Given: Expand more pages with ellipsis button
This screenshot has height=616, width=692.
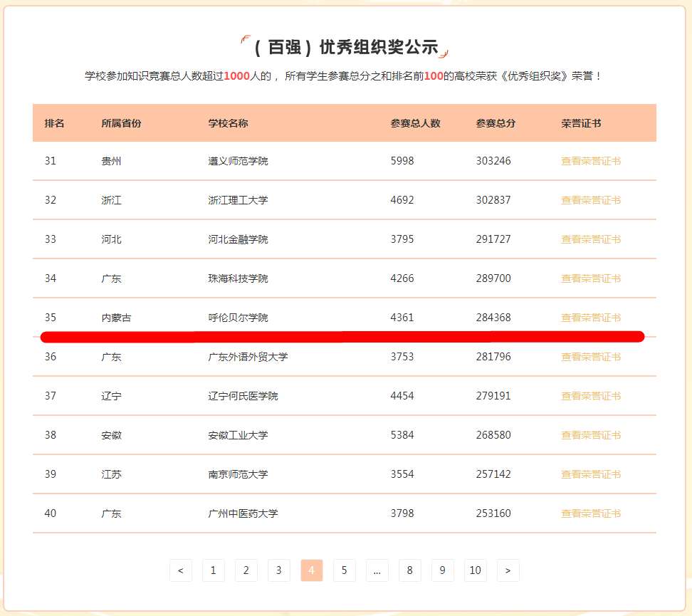Looking at the screenshot, I should 377,570.
